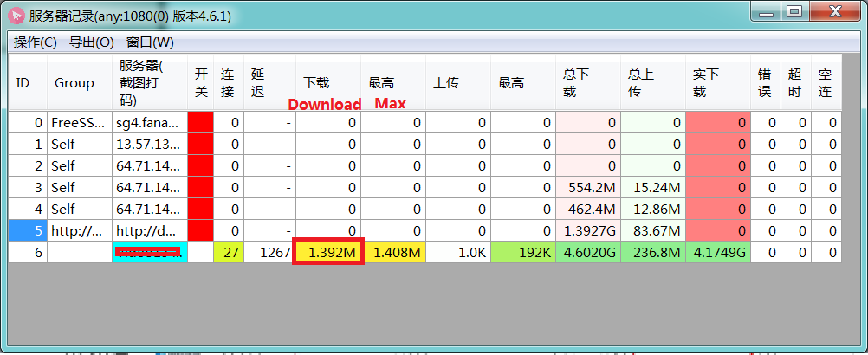Click the redacted cyan server cell in row 6
The height and width of the screenshot is (355, 868).
tap(150, 252)
